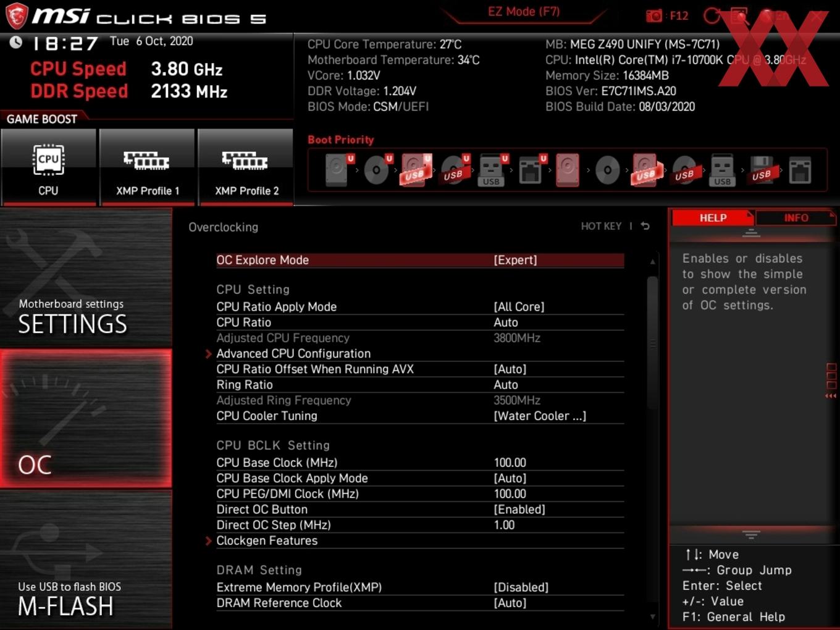840x630 pixels.
Task: Click the MSI dragon shield logo
Action: point(17,16)
